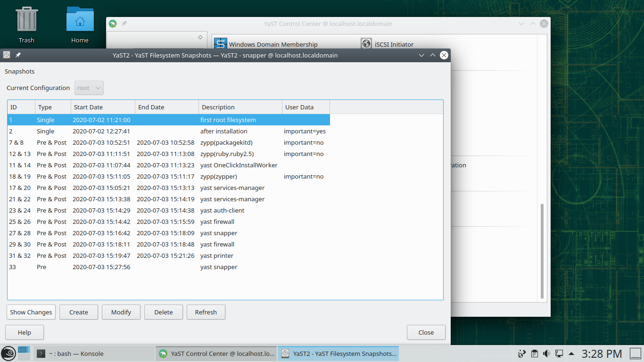644x362 pixels.
Task: Delete the selected snapshot
Action: tap(164, 312)
